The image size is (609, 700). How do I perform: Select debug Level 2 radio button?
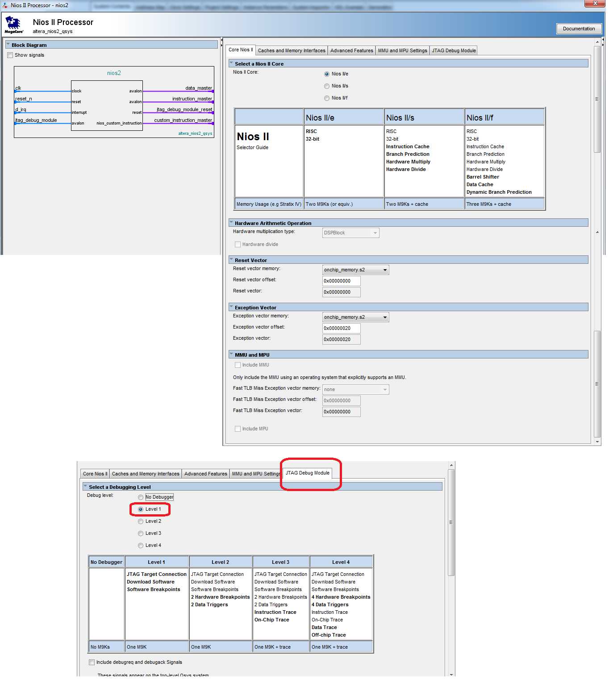pyautogui.click(x=141, y=521)
